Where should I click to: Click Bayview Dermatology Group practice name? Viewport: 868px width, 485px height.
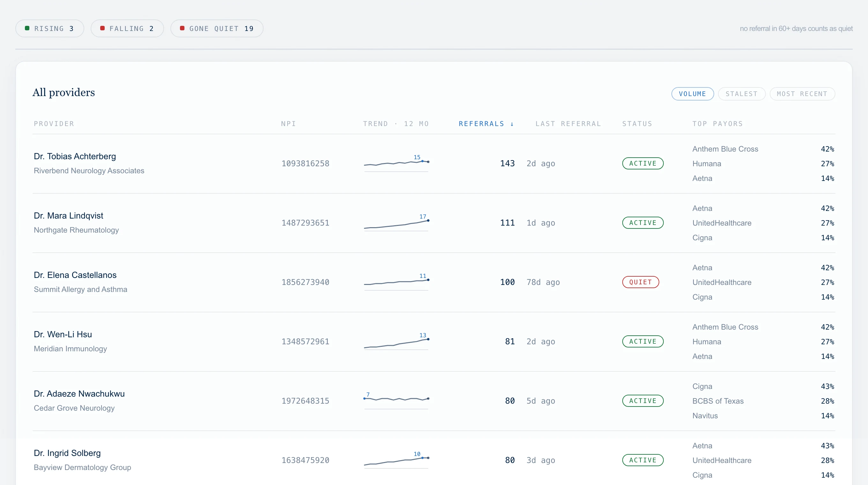[x=83, y=467]
